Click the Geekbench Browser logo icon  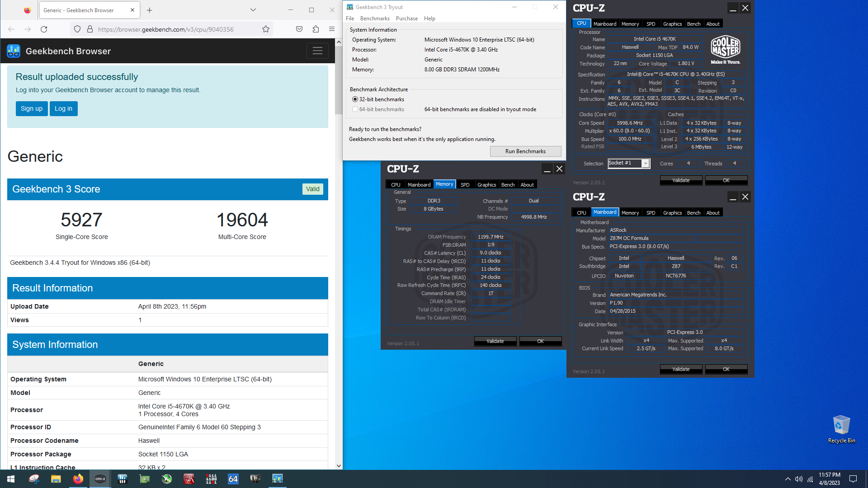coord(14,51)
